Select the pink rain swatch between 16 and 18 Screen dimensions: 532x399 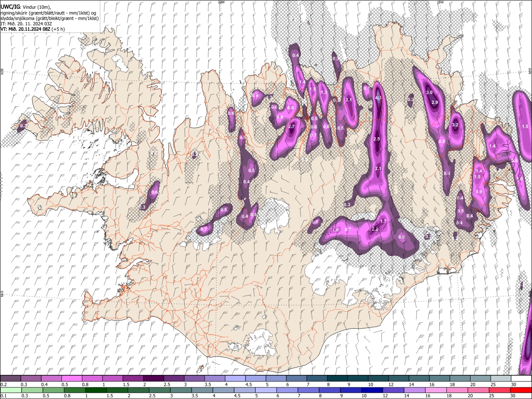tap(436, 390)
